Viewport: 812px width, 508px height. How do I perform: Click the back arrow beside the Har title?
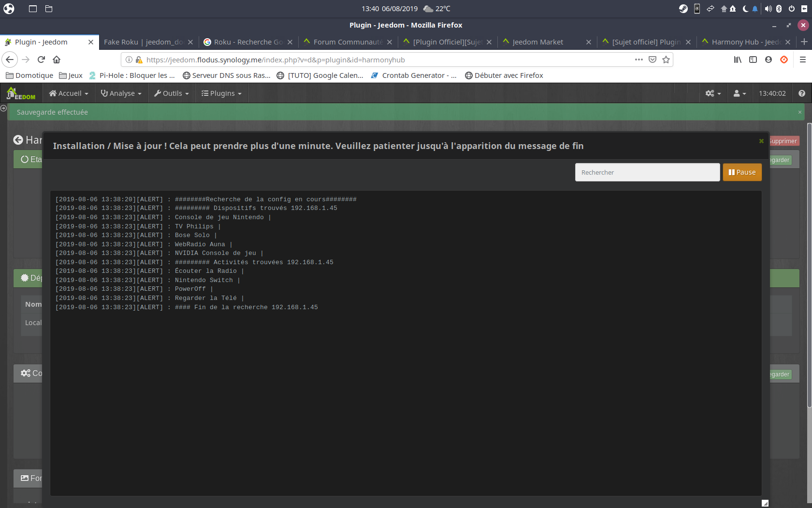[18, 140]
